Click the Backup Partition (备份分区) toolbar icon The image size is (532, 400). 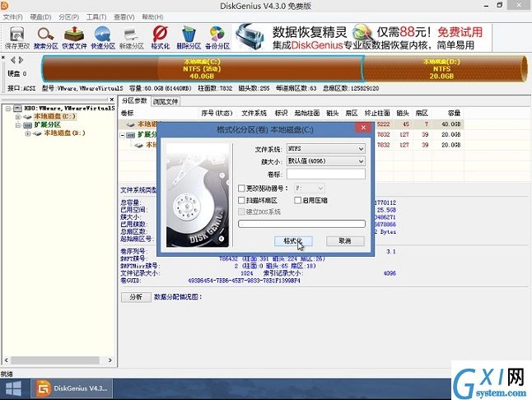pyautogui.click(x=217, y=37)
